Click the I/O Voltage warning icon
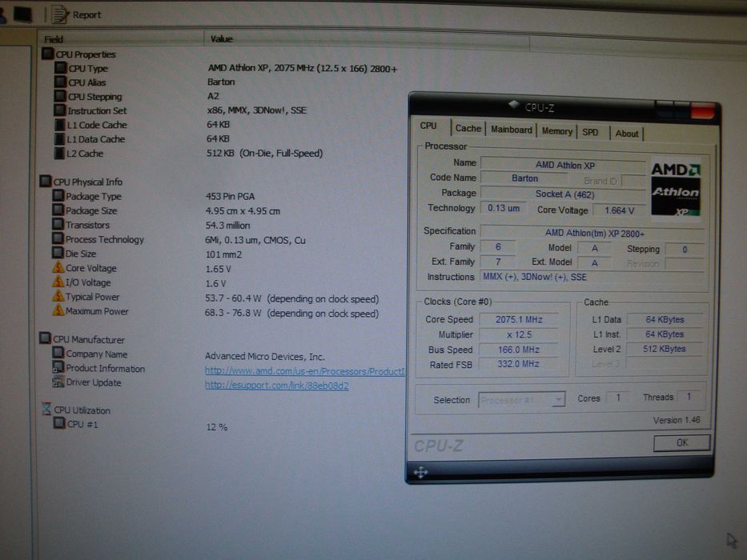747x560 pixels. 58,282
